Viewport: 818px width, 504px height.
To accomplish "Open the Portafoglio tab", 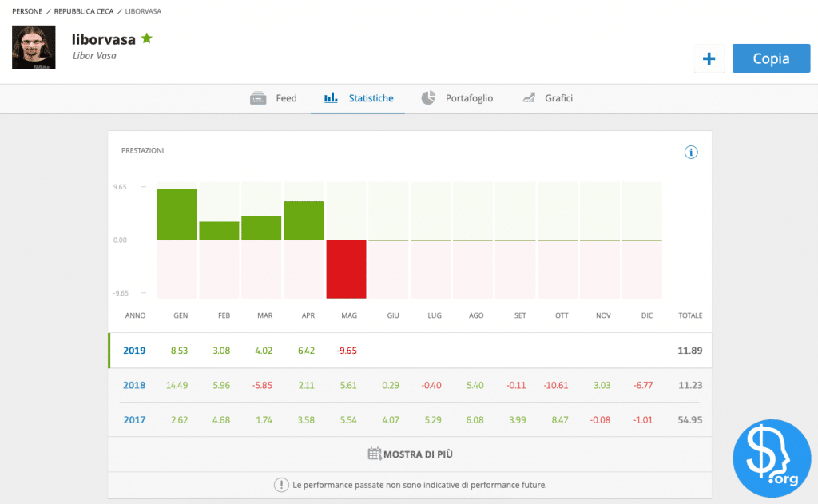I will click(457, 98).
